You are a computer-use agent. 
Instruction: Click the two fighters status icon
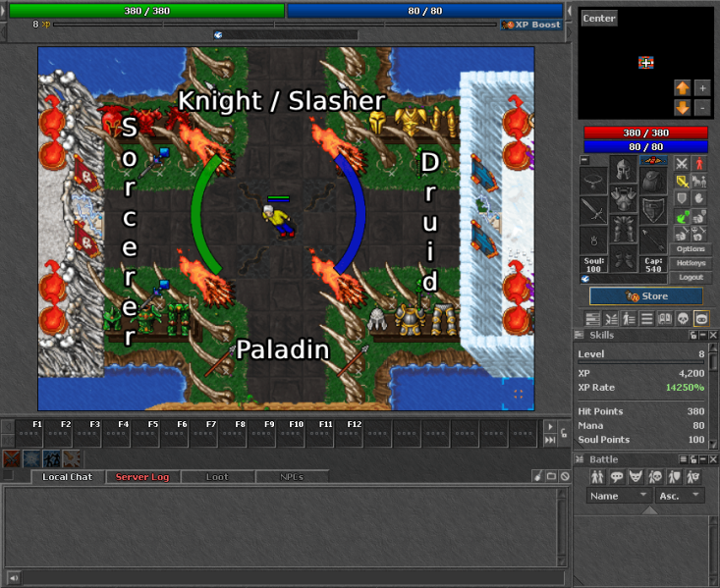51,458
